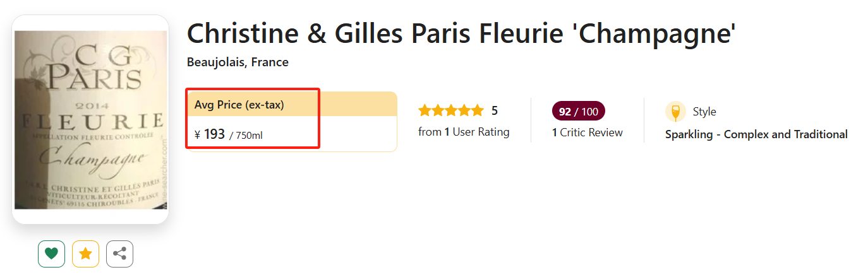The height and width of the screenshot is (277, 868).
Task: Click the green heart favorite icon
Action: pos(51,254)
